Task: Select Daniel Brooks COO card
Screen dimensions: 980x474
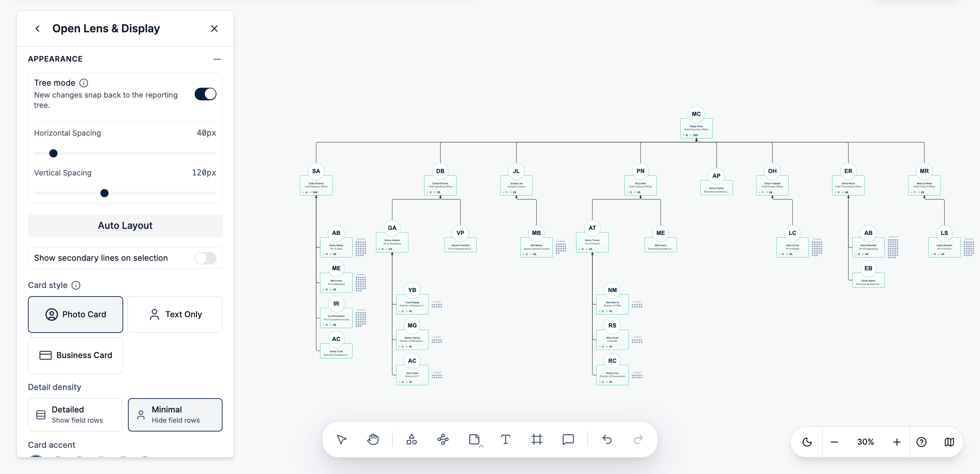Action: 440,185
